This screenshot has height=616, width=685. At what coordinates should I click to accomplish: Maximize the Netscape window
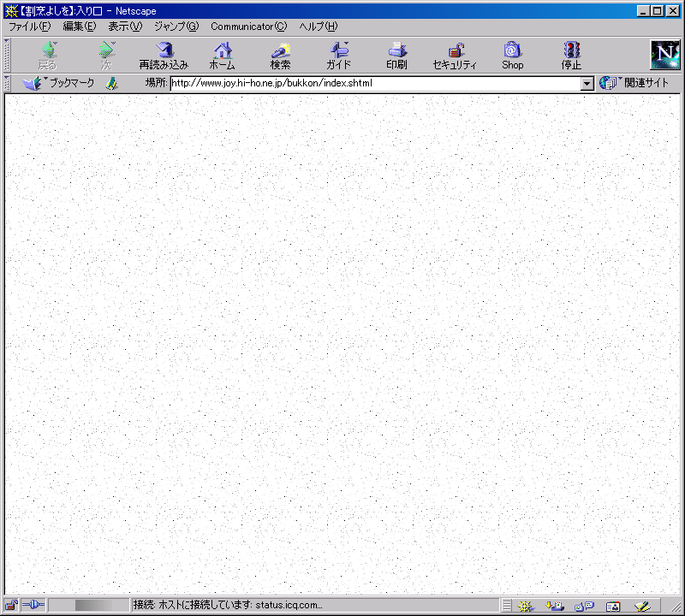pos(657,11)
